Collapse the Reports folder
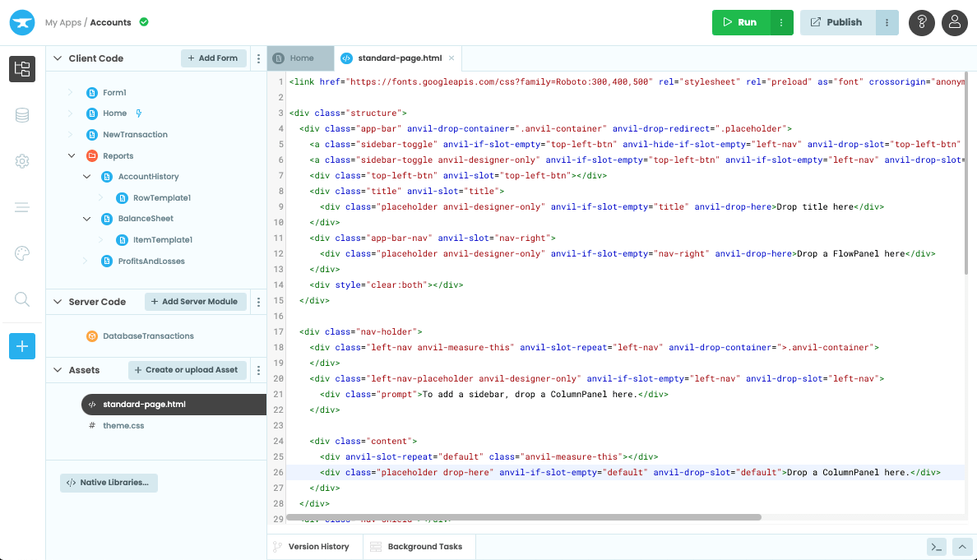The height and width of the screenshot is (560, 977). pyautogui.click(x=73, y=155)
